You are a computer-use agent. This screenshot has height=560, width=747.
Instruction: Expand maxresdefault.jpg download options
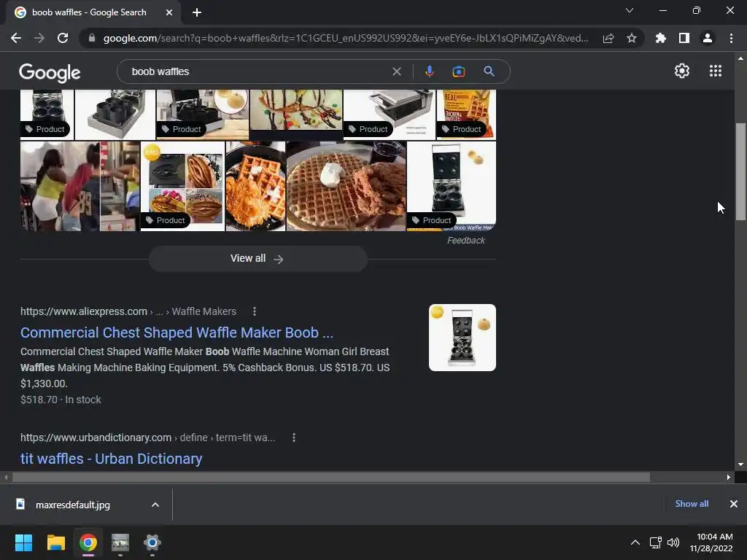click(x=155, y=505)
